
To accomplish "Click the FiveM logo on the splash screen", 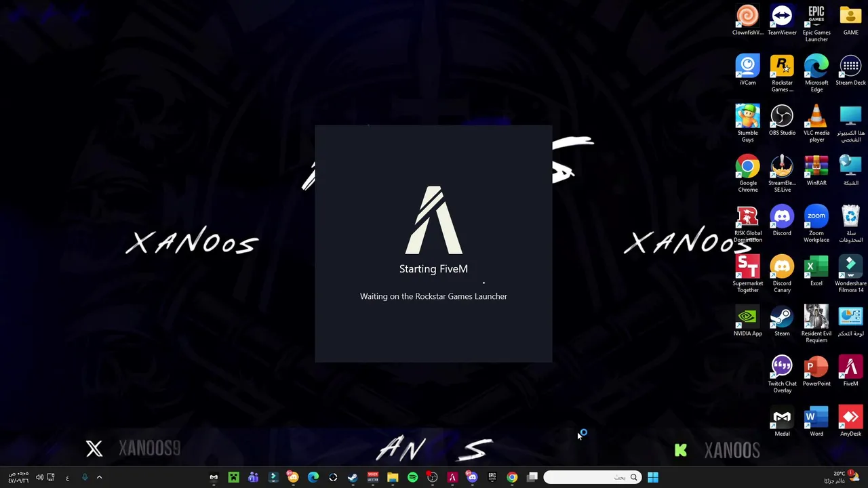I will pyautogui.click(x=434, y=220).
